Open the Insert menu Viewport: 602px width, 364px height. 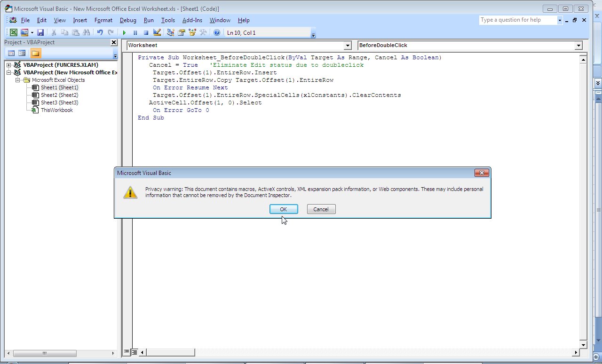point(80,20)
